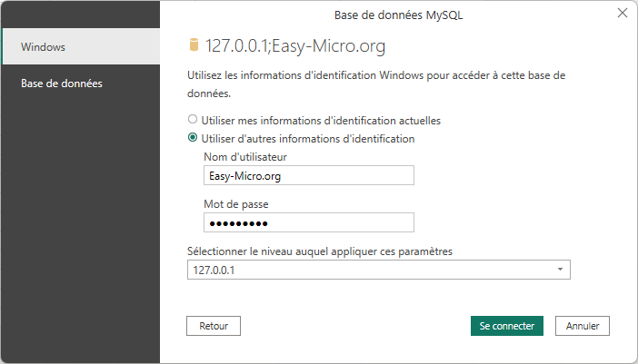Select the current Windows credentials radio button
The image size is (638, 364).
coord(192,119)
